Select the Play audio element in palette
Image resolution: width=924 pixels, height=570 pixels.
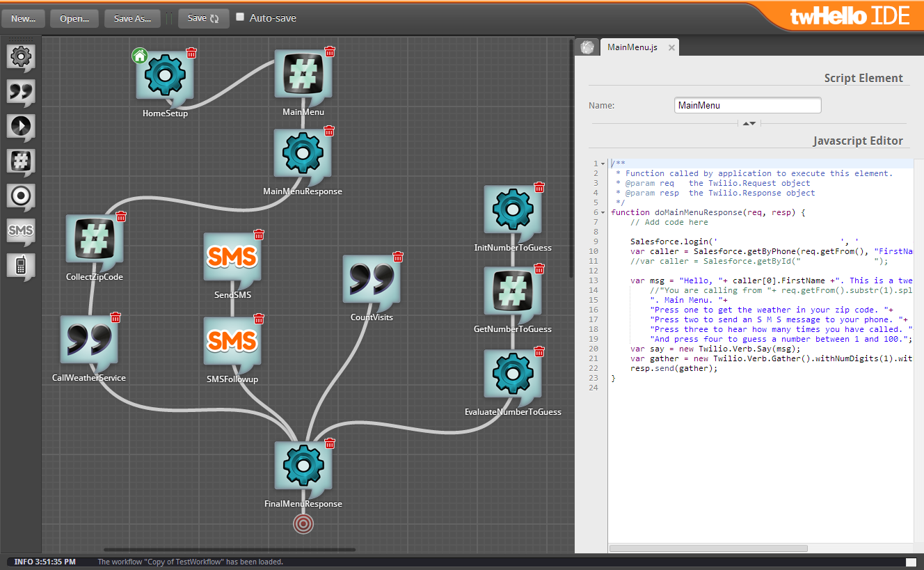coord(21,127)
